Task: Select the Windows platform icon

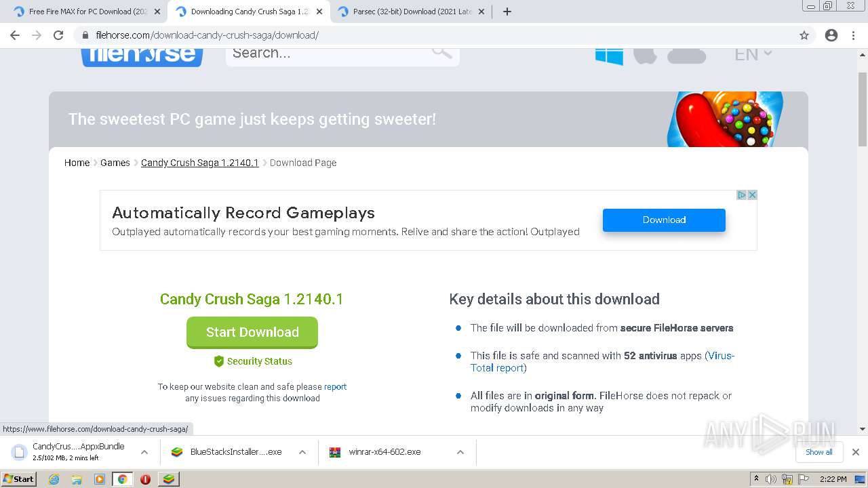Action: coord(609,56)
